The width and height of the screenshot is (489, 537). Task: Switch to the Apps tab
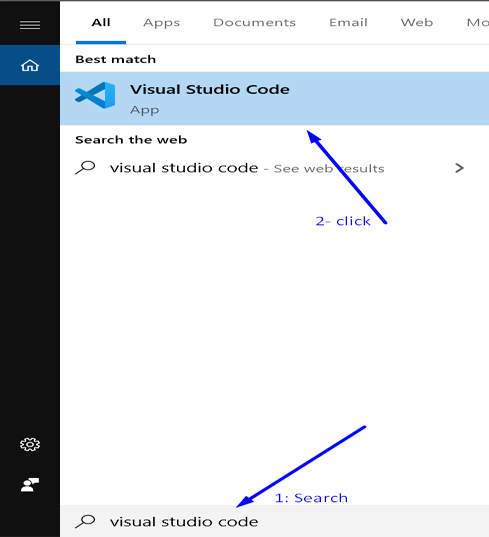tap(161, 23)
